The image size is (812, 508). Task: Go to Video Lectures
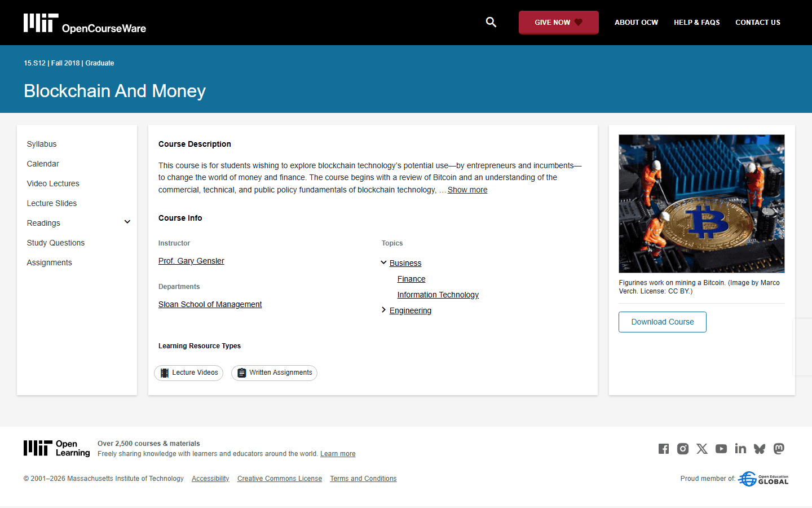(53, 183)
